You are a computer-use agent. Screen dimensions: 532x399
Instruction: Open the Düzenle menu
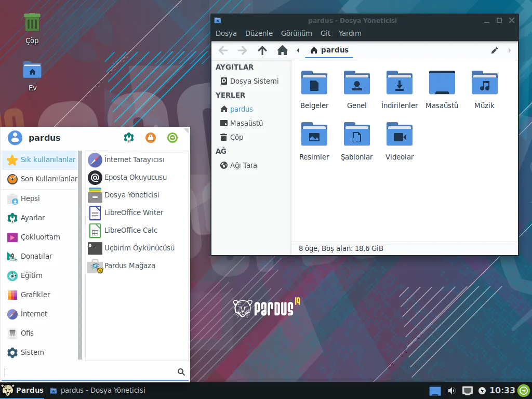click(259, 33)
